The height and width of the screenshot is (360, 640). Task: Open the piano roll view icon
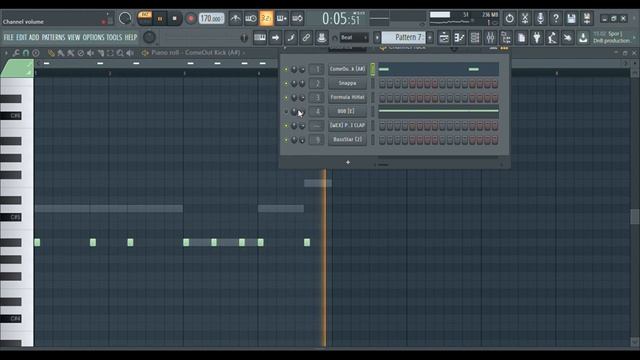click(x=459, y=38)
